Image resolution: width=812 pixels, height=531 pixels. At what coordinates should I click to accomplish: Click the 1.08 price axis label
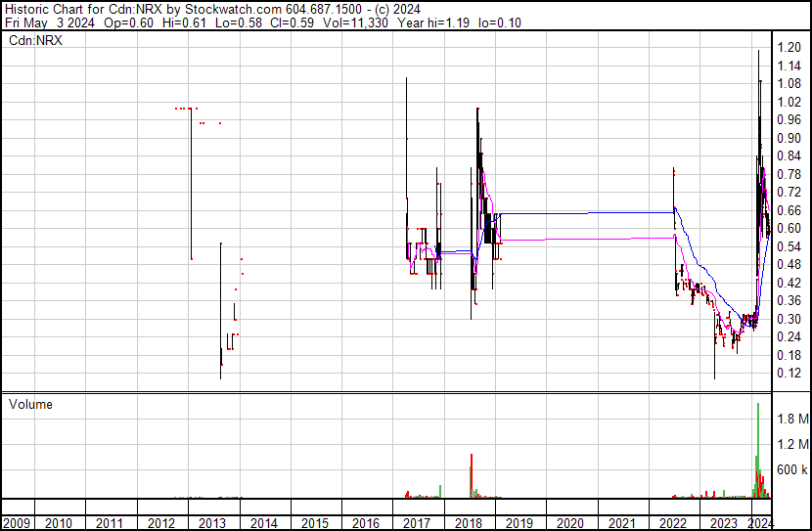pos(789,84)
